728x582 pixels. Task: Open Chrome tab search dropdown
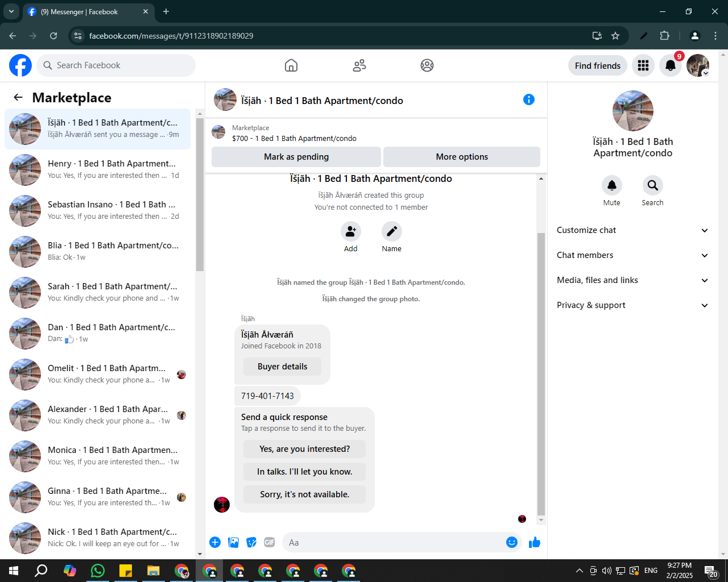coord(11,11)
